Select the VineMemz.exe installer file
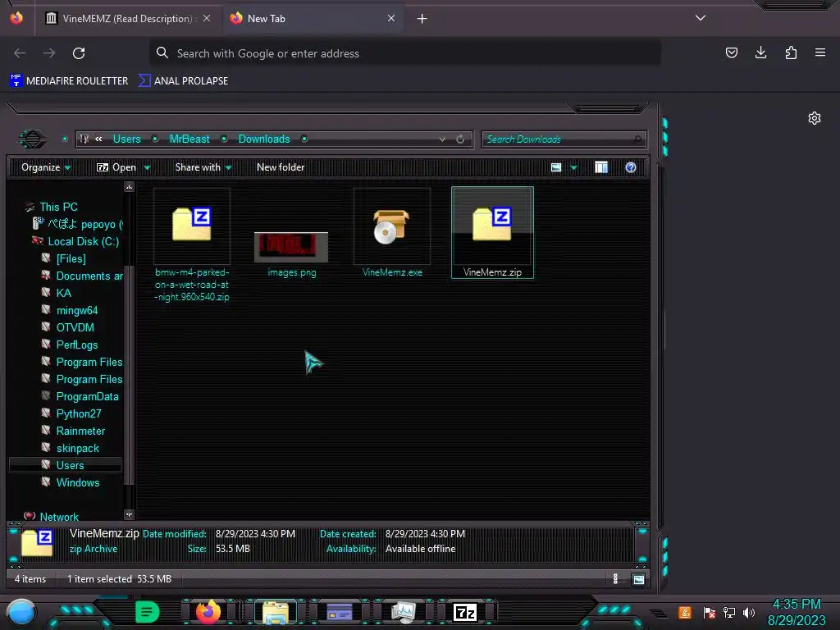This screenshot has height=630, width=840. [x=392, y=233]
